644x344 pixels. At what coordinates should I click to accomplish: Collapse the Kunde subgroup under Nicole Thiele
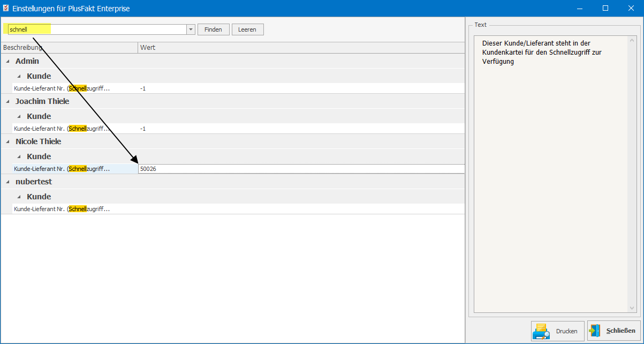[x=19, y=156]
